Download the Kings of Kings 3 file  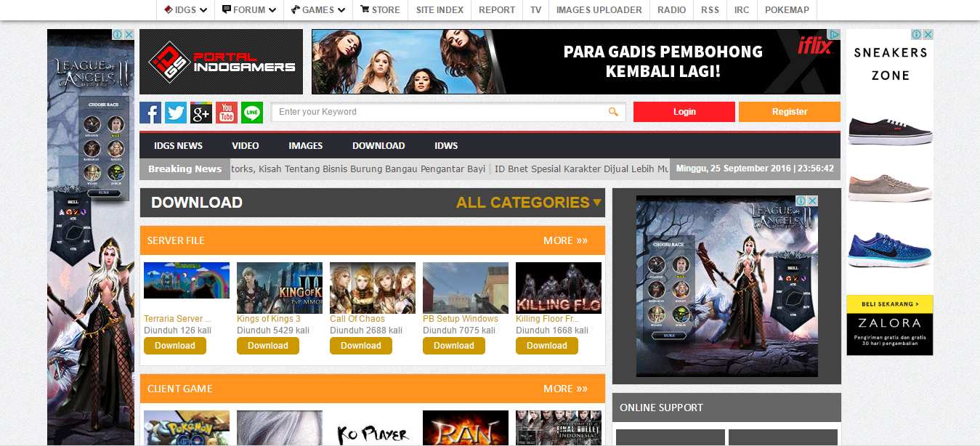[x=267, y=346]
